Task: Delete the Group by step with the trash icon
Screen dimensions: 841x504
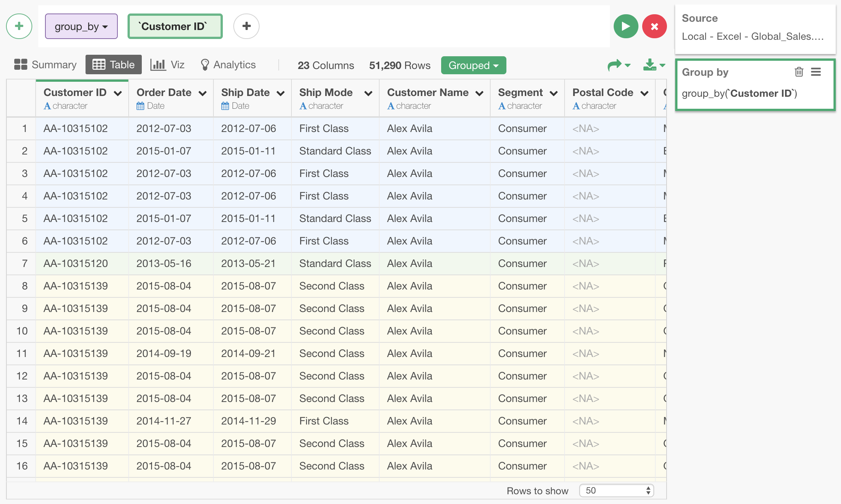Action: [x=799, y=72]
